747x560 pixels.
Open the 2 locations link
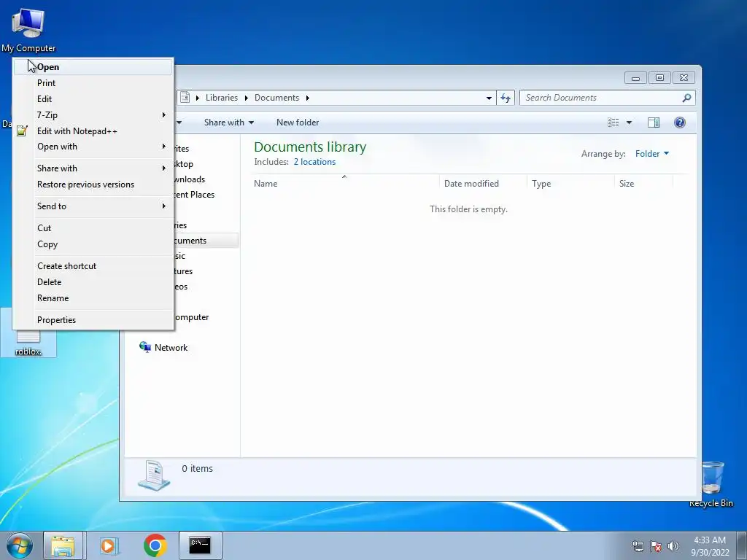tap(314, 162)
